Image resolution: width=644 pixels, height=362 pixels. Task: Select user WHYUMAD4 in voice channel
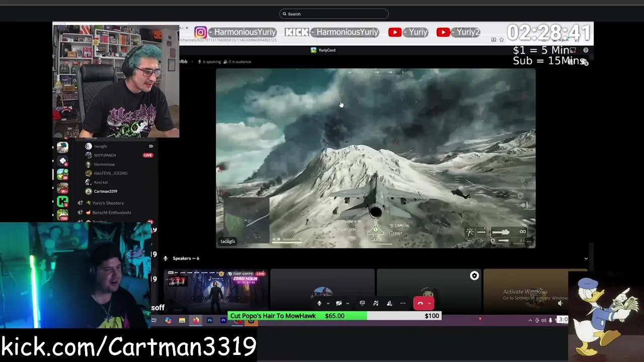tap(105, 155)
